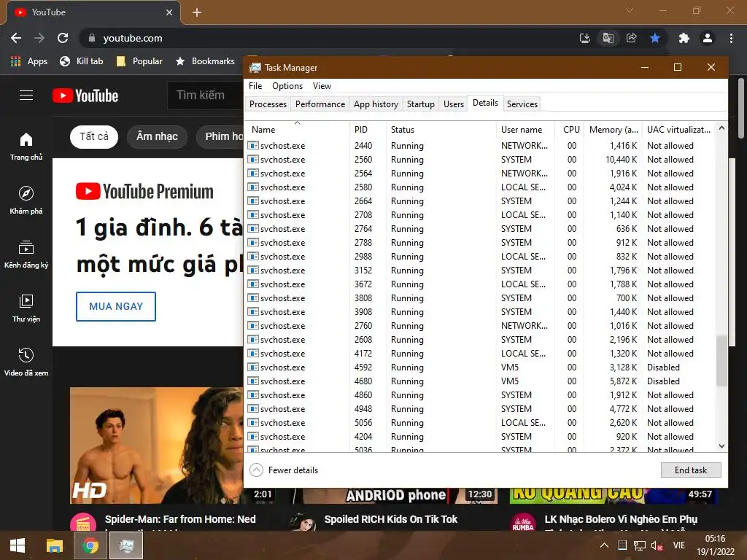Sort by the Memory column header
The height and width of the screenshot is (560, 747).
[x=613, y=130]
